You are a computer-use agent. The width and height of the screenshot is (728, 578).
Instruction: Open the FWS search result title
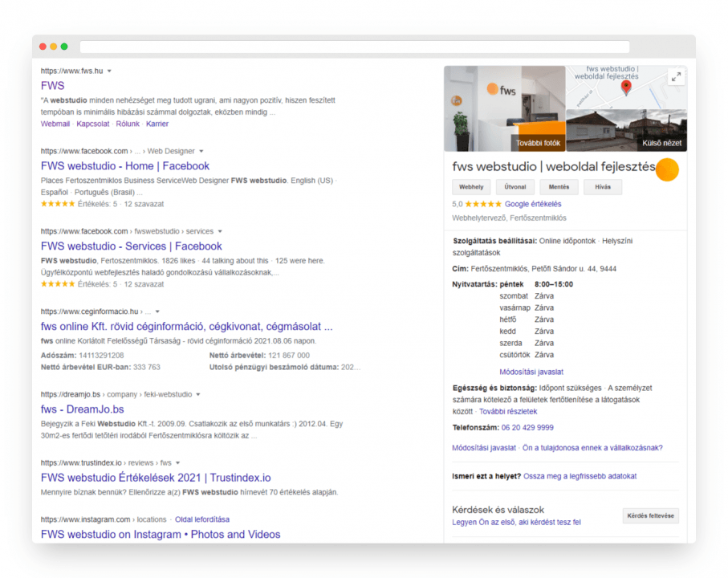[52, 86]
